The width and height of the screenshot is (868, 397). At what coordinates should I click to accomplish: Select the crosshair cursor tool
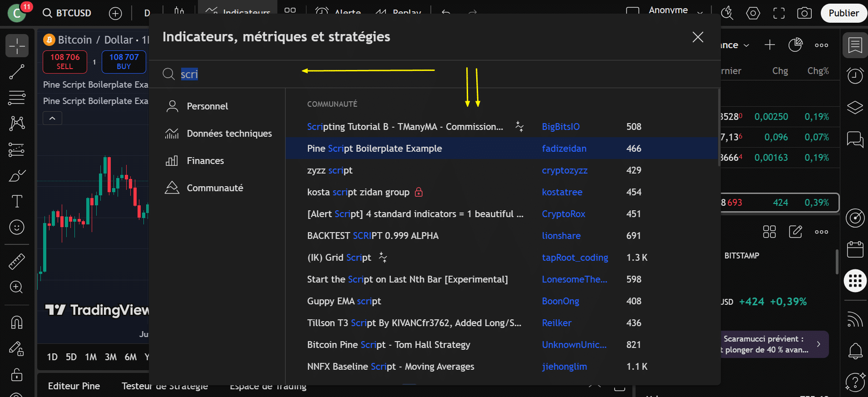click(x=17, y=45)
